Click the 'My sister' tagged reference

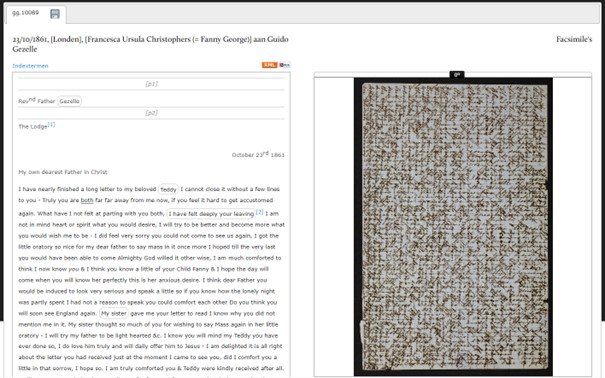pos(113,314)
